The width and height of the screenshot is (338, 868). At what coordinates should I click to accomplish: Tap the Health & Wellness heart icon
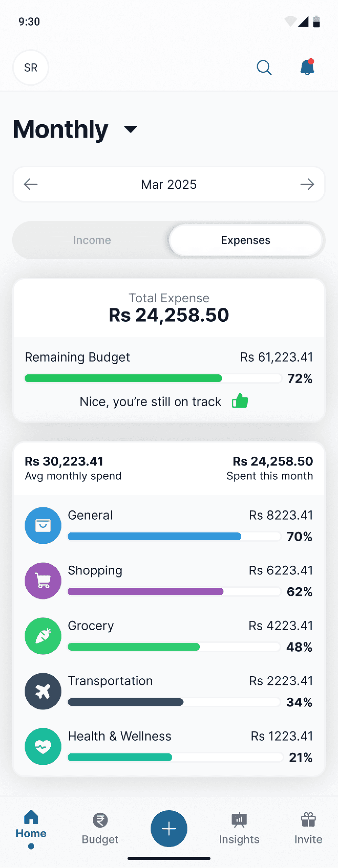43,746
